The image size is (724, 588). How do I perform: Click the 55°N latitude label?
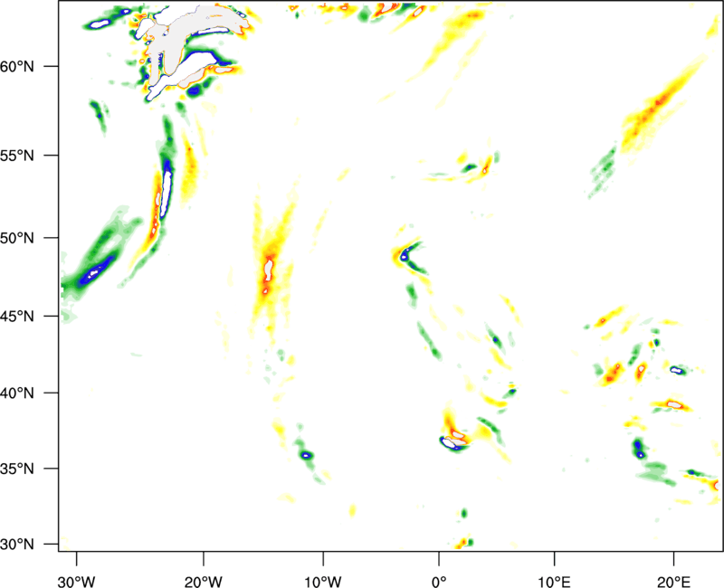(17, 155)
